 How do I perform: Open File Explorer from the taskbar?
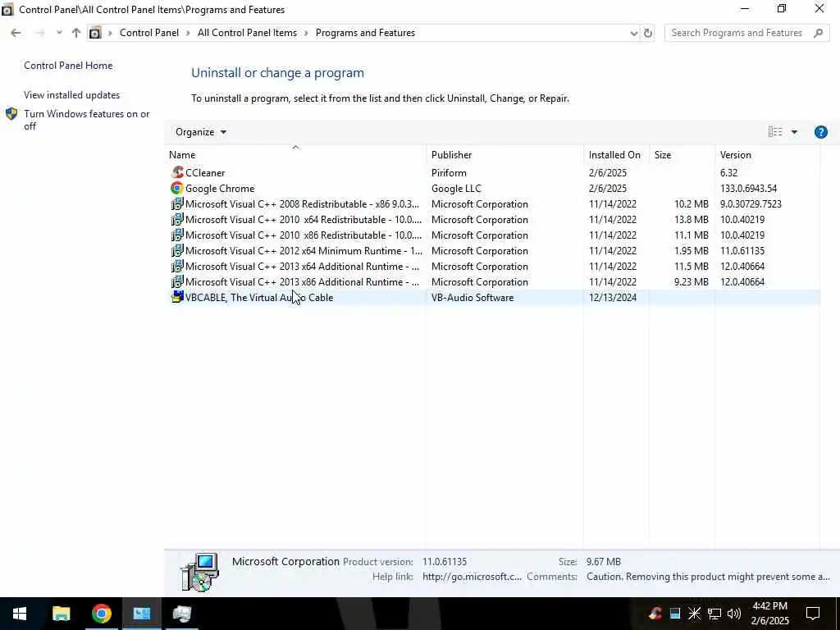pos(61,614)
